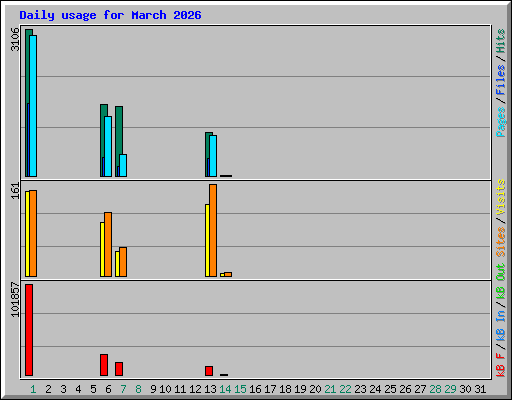Click the small orange Sites bar for day 14

tap(228, 275)
